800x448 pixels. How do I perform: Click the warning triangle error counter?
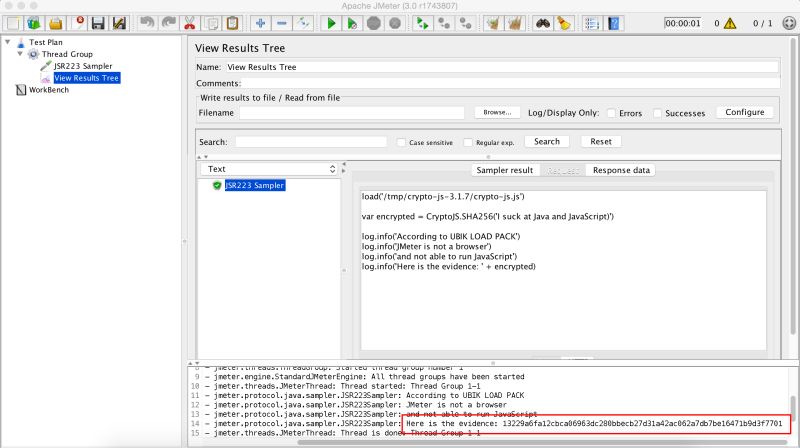tap(730, 23)
